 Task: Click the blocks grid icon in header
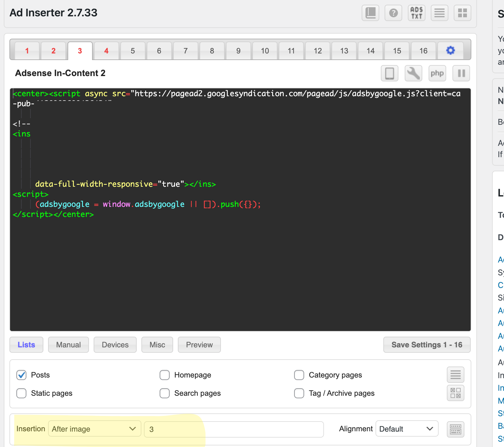point(462,13)
